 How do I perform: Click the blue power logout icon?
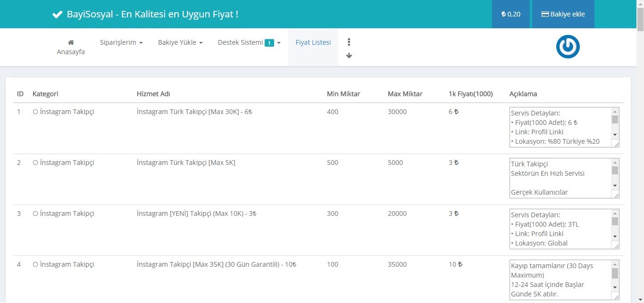(x=568, y=47)
